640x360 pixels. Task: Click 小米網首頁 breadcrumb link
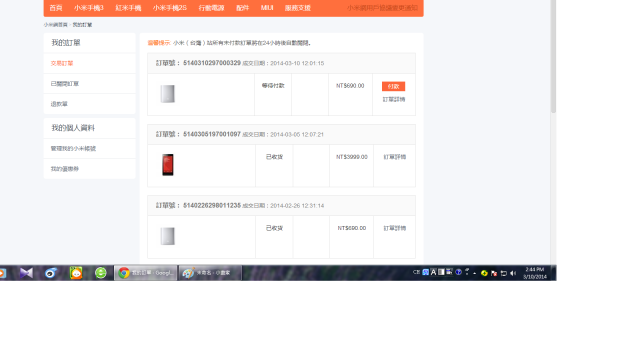[x=56, y=25]
